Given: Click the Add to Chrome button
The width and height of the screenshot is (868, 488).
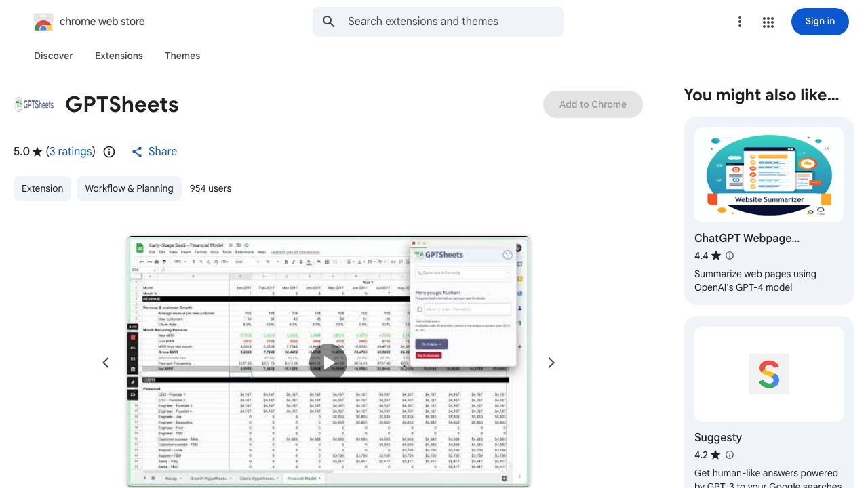Looking at the screenshot, I should [x=593, y=104].
